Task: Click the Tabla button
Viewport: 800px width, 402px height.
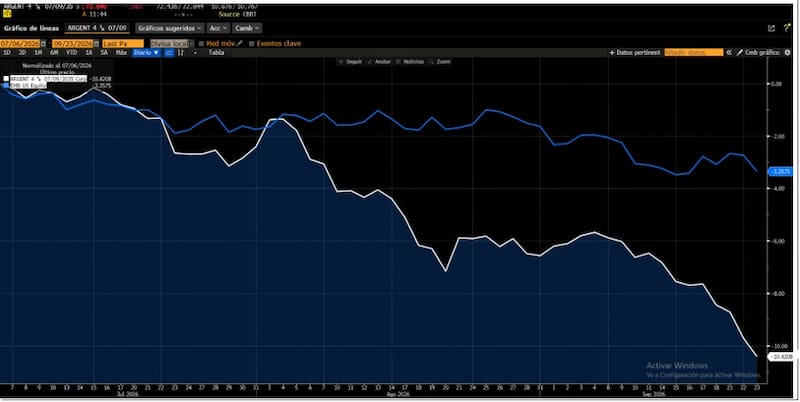Action: pos(216,53)
